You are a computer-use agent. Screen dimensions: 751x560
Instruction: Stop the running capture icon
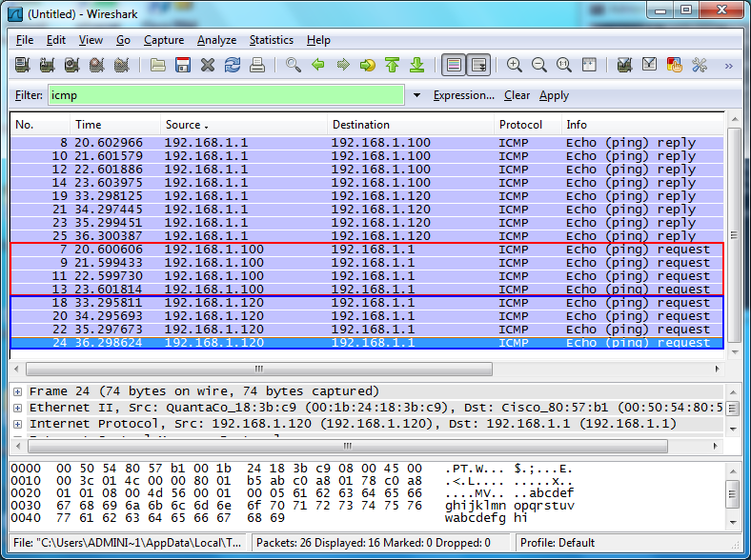pyautogui.click(x=97, y=65)
